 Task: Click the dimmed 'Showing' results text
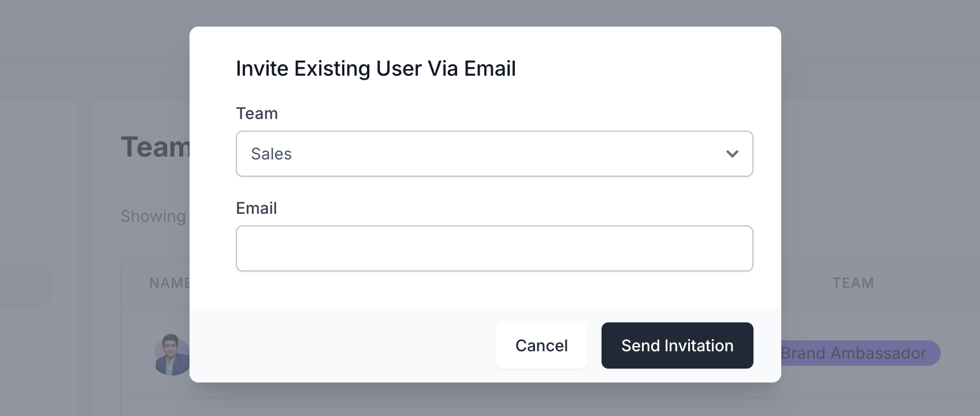pyautogui.click(x=153, y=216)
